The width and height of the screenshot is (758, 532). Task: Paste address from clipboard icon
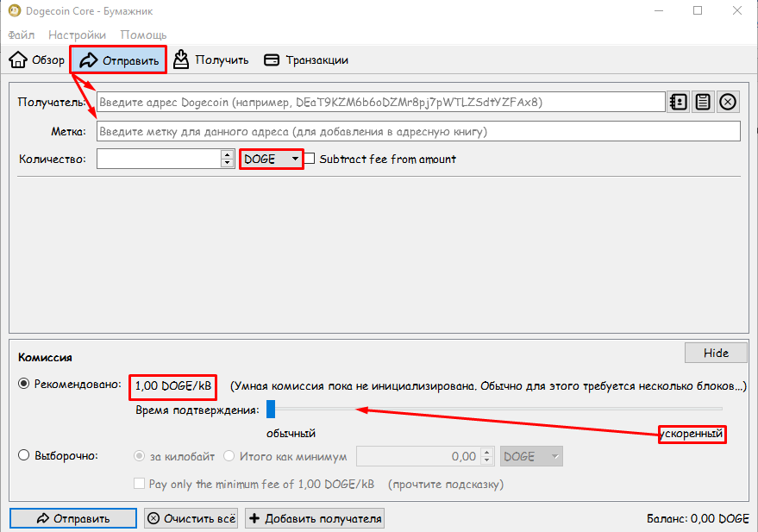(703, 102)
